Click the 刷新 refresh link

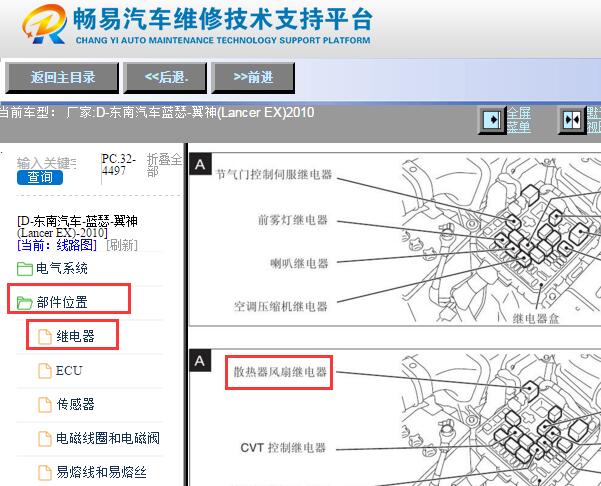[x=122, y=245]
